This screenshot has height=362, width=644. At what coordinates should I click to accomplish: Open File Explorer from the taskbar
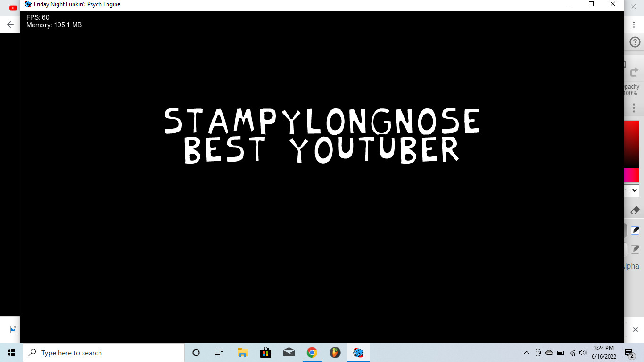(242, 353)
